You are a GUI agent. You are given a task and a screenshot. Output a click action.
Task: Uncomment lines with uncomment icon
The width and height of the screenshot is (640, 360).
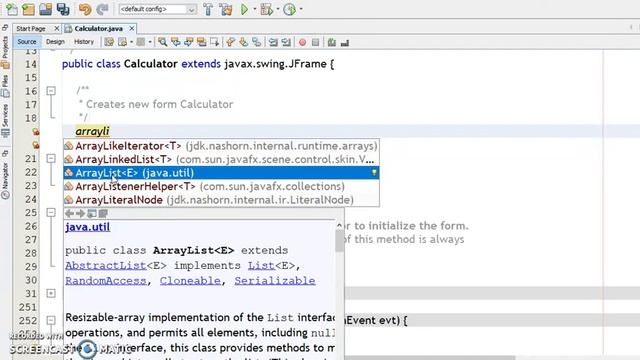[x=344, y=42]
